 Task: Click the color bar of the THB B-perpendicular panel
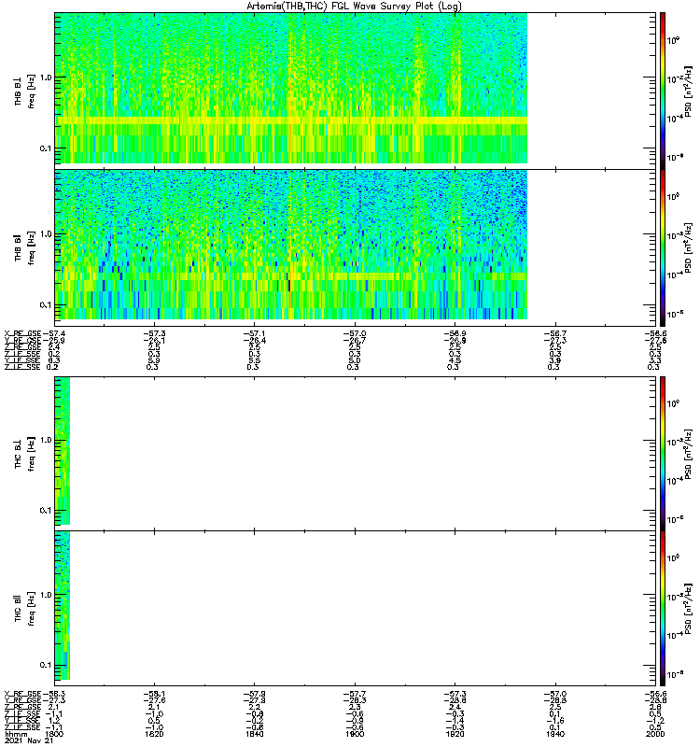point(663,91)
